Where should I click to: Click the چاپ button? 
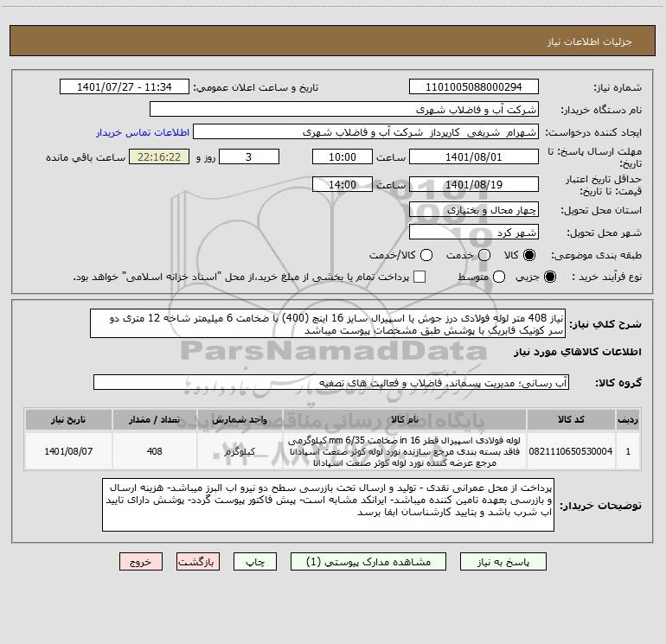click(x=255, y=562)
